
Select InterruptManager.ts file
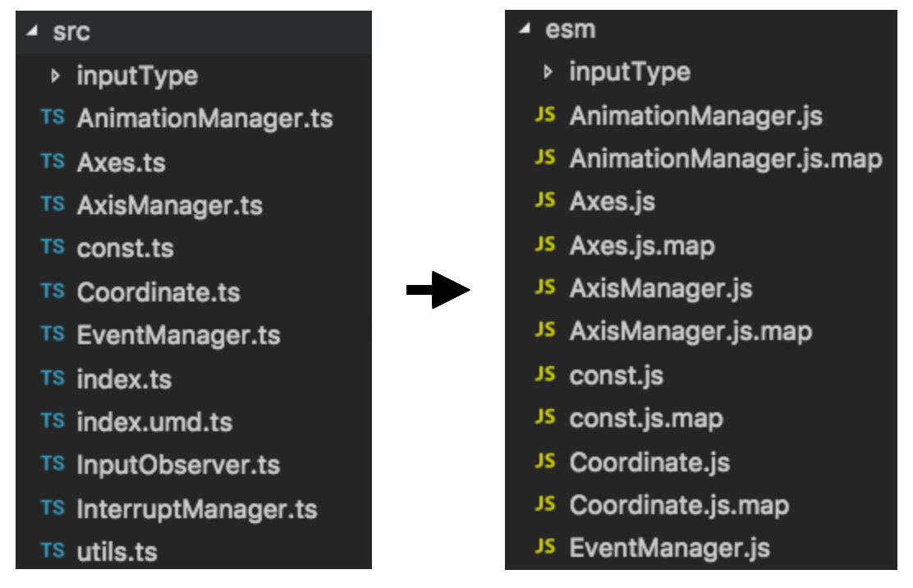(197, 508)
